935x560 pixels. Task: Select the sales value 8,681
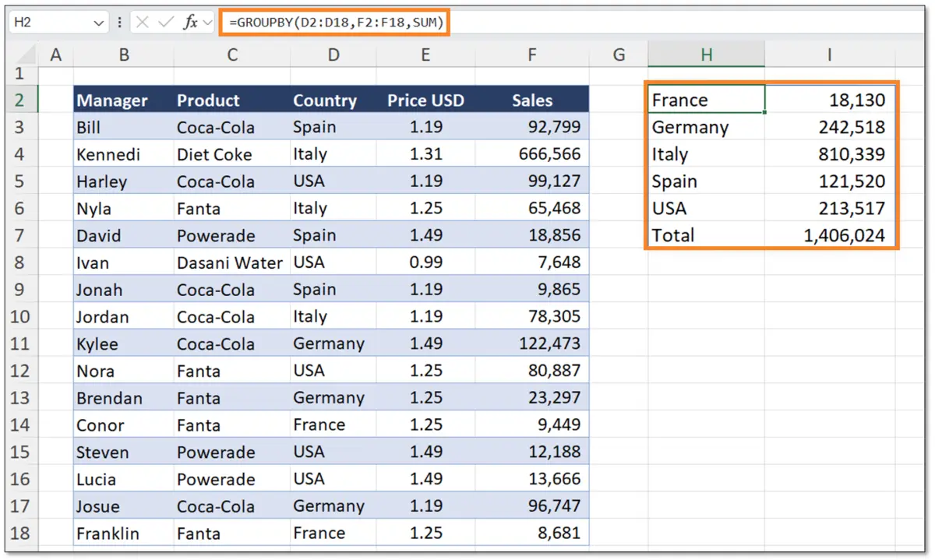pos(532,534)
